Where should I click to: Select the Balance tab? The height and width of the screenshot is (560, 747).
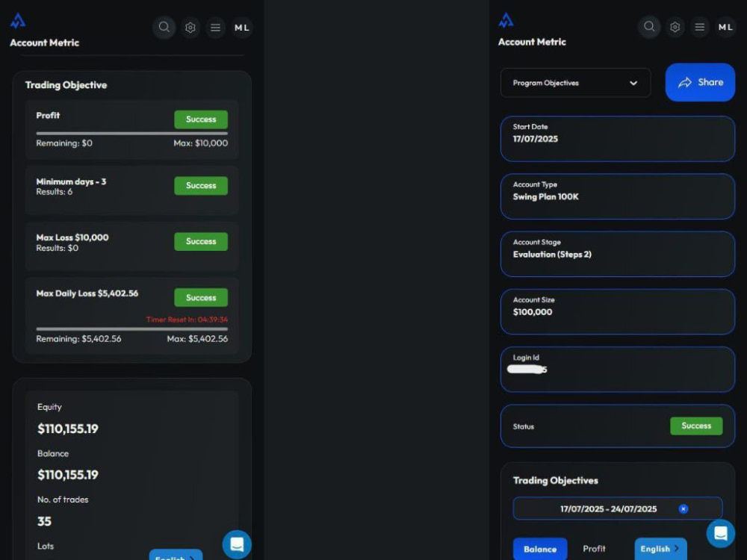(x=540, y=549)
